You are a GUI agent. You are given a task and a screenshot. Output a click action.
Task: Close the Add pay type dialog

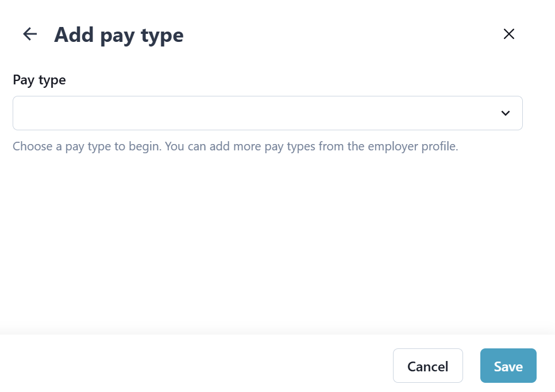pos(508,34)
